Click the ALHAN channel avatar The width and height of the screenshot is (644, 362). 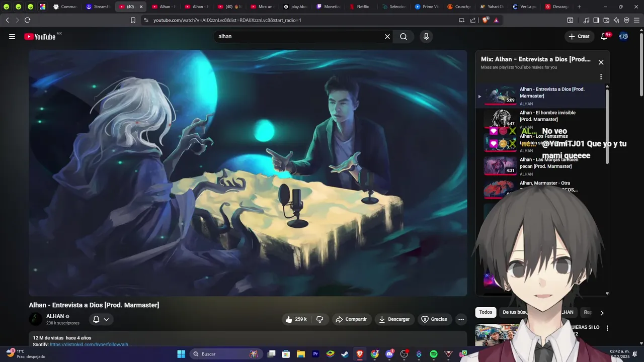tap(36, 319)
